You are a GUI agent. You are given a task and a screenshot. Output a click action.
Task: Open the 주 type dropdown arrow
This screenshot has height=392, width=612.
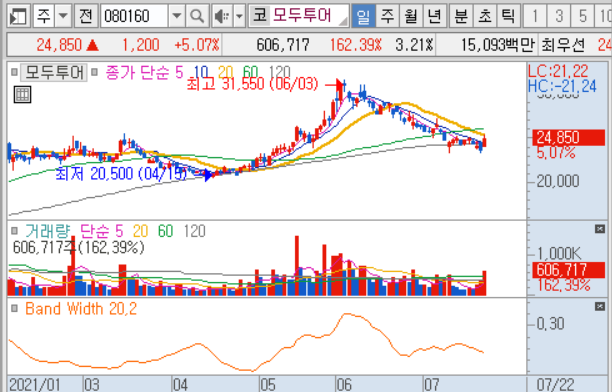pos(62,16)
